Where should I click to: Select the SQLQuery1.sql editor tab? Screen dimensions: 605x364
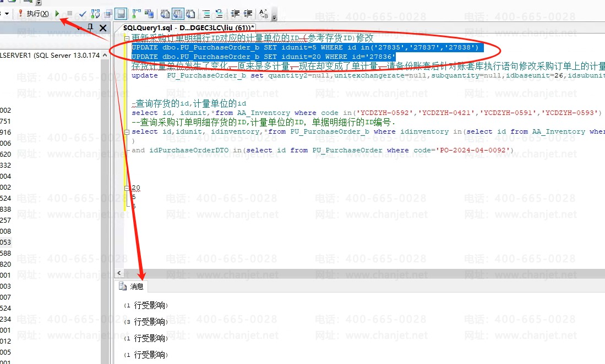pos(189,27)
